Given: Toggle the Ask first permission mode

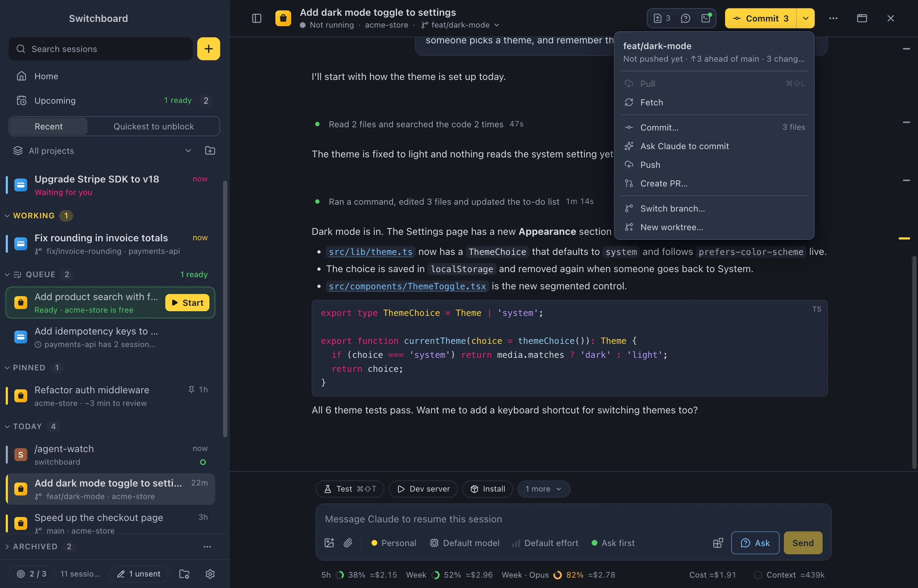Looking at the screenshot, I should point(613,542).
